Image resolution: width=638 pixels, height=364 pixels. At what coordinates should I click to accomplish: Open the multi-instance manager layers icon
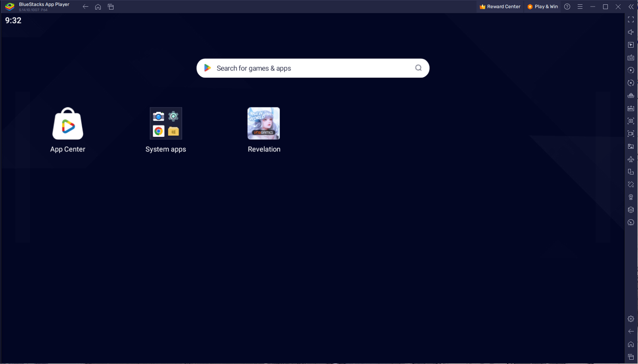(x=631, y=210)
